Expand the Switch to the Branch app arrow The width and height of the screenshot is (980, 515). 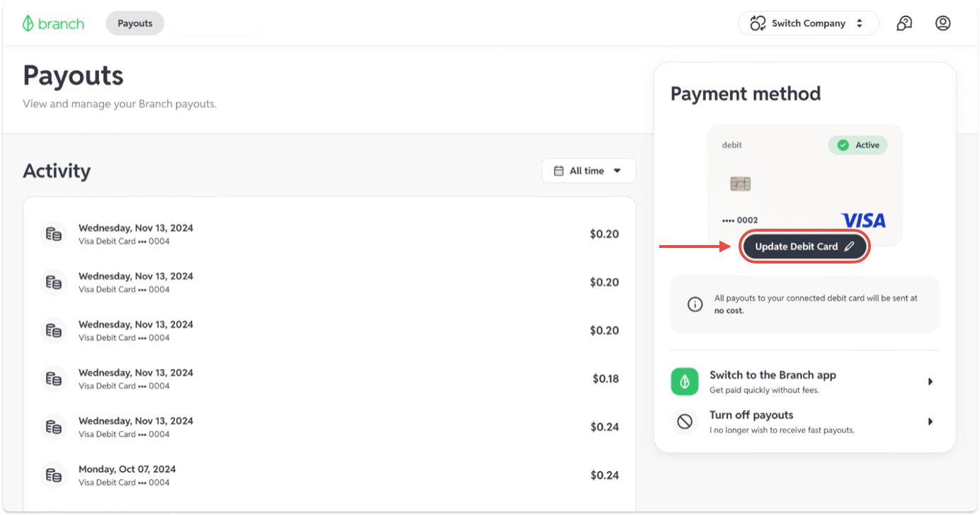[930, 382]
